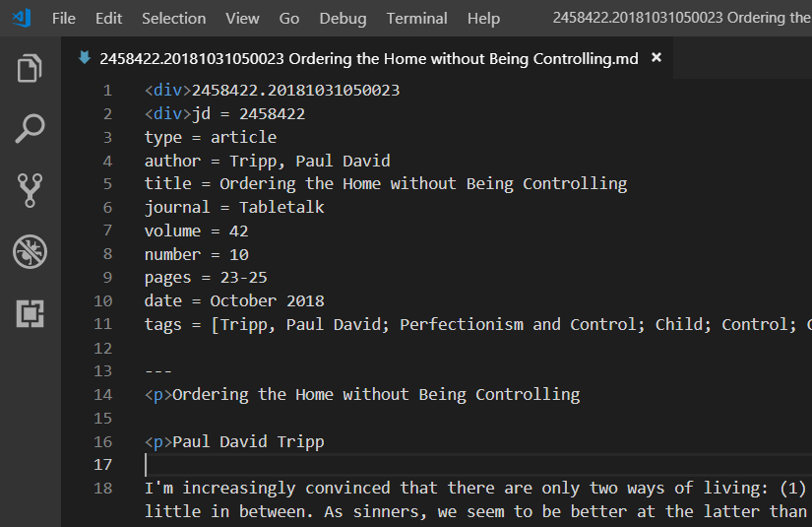This screenshot has height=527, width=812.
Task: Click the VS Code logo icon
Action: 22,18
